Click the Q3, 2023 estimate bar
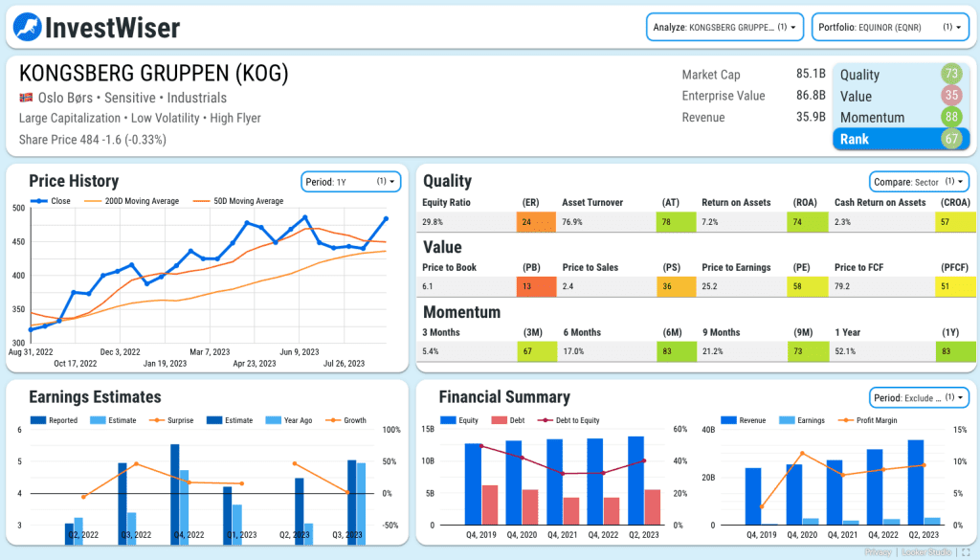This screenshot has height=560, width=980. [352, 502]
